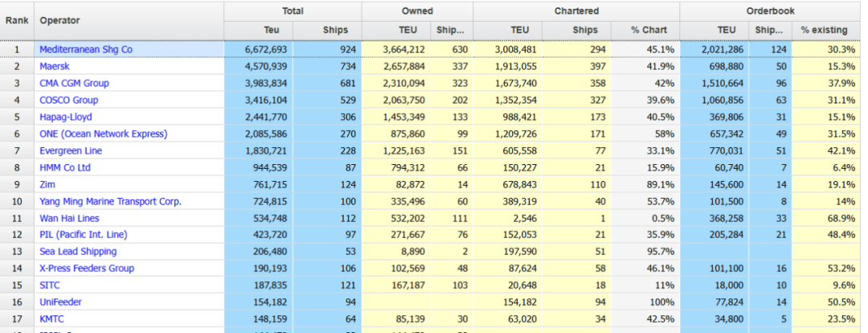Select the cell showing 2,085,586
The height and width of the screenshot is (333, 868).
tap(259, 134)
